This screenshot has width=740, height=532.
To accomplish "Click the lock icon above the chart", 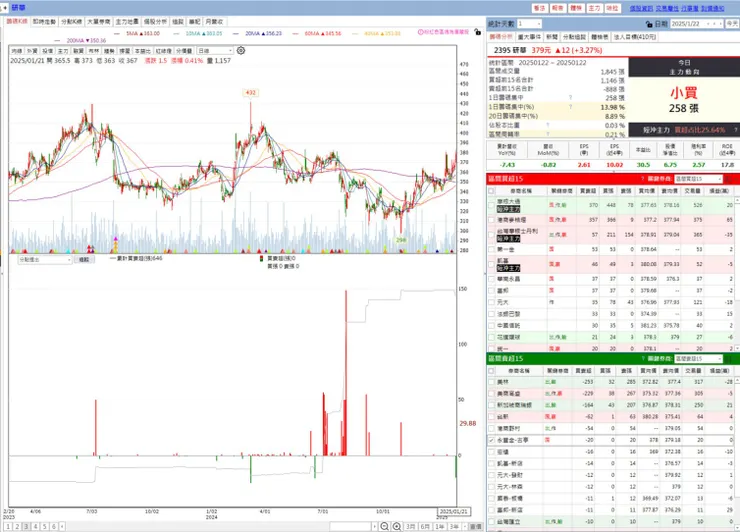I will 478,33.
